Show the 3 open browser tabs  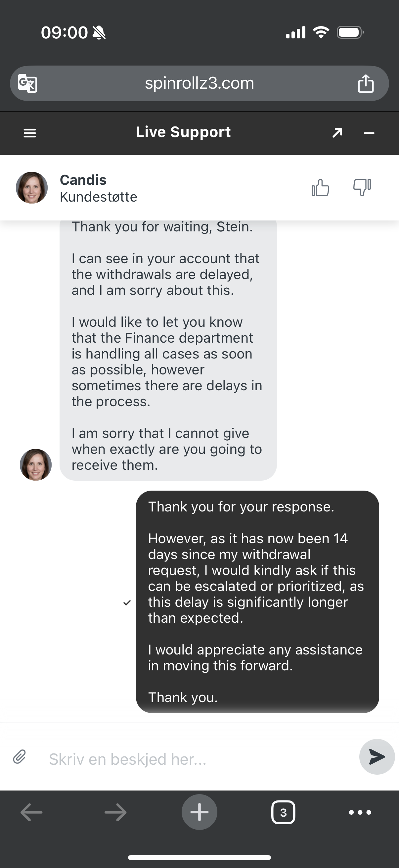(x=283, y=812)
